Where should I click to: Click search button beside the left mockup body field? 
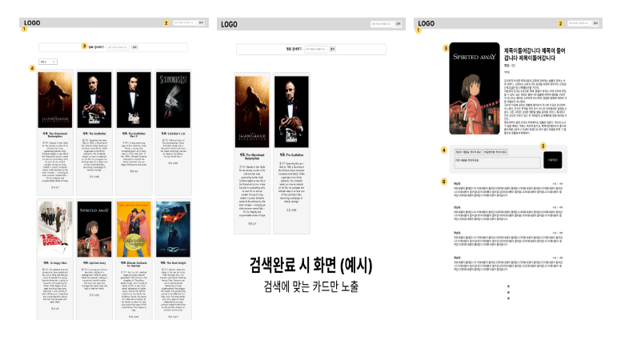coord(134,47)
